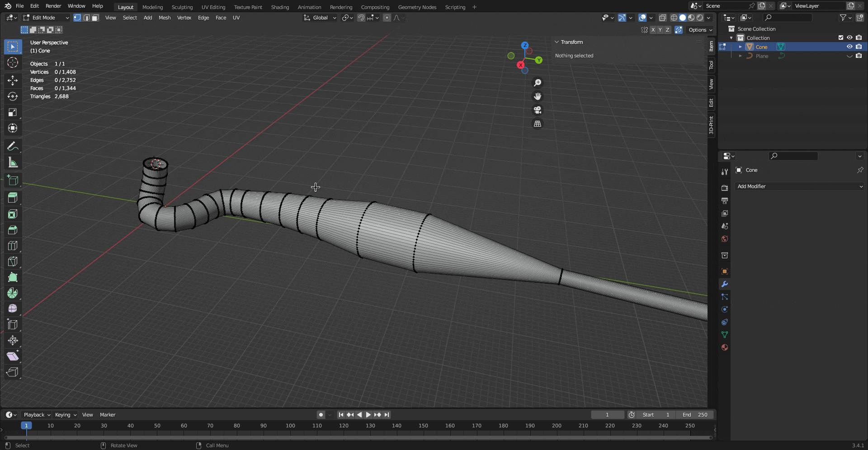Activate the Move tool

coord(13,81)
